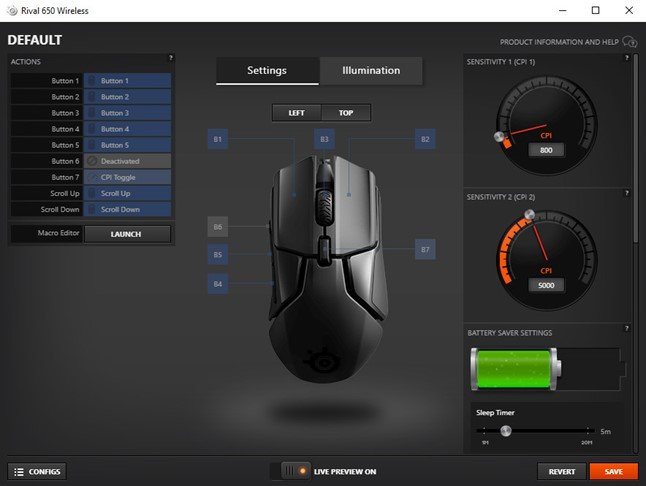Open Scroll Up action assignment dropdown
The image size is (646, 486).
[127, 193]
